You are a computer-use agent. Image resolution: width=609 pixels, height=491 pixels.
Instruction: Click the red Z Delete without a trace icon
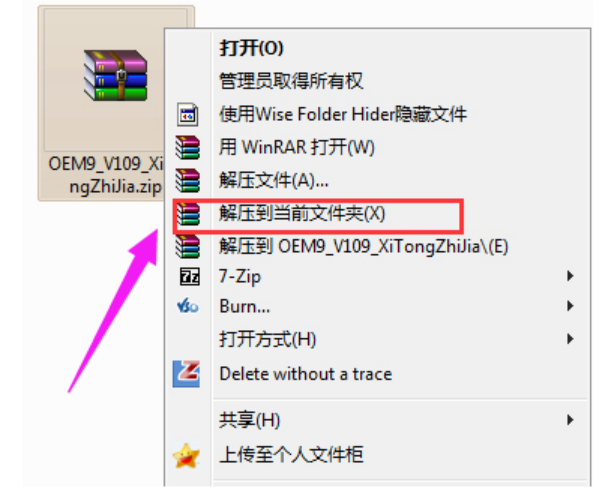[x=186, y=374]
